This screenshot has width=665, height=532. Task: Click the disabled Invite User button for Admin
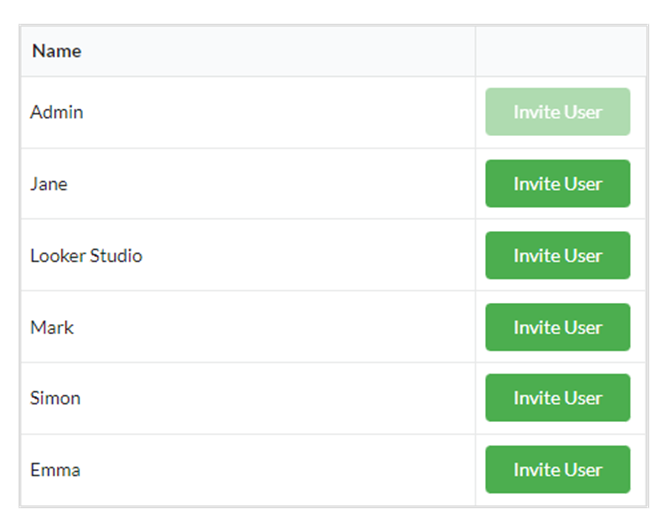pos(557,112)
